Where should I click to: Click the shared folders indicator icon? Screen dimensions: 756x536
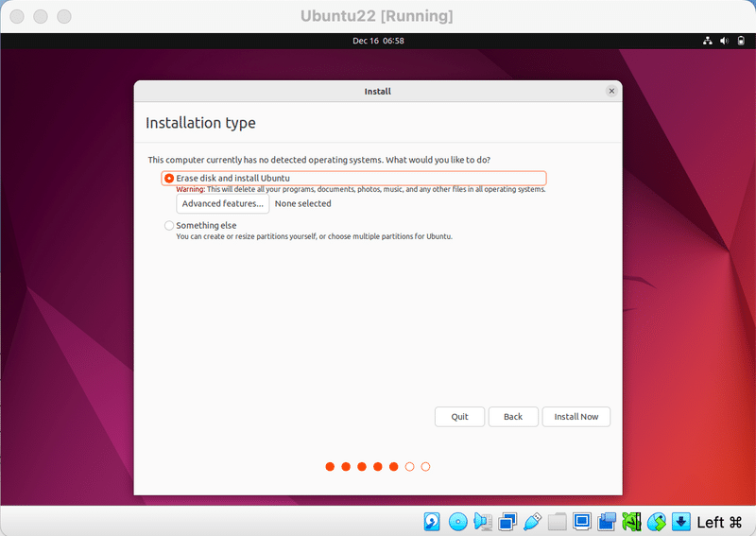557,522
